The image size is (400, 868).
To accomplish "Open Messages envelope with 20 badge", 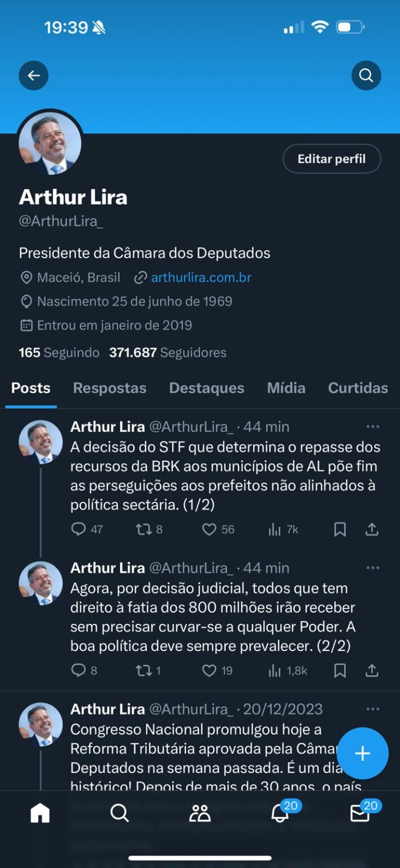I will 360,813.
